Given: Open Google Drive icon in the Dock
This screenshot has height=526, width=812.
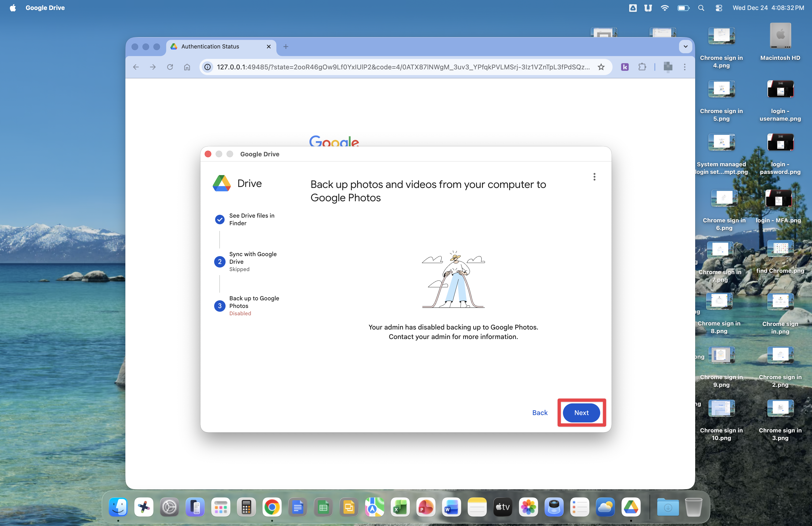Looking at the screenshot, I should tap(631, 507).
